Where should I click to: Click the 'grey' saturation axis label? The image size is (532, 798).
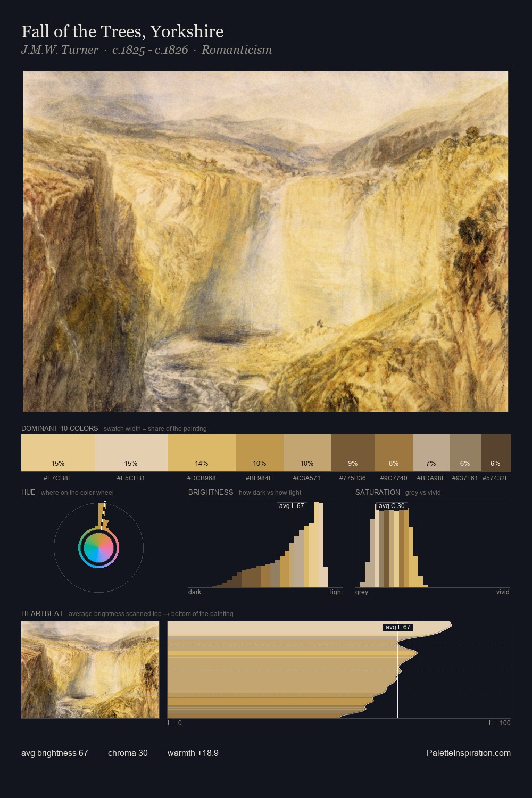click(362, 592)
